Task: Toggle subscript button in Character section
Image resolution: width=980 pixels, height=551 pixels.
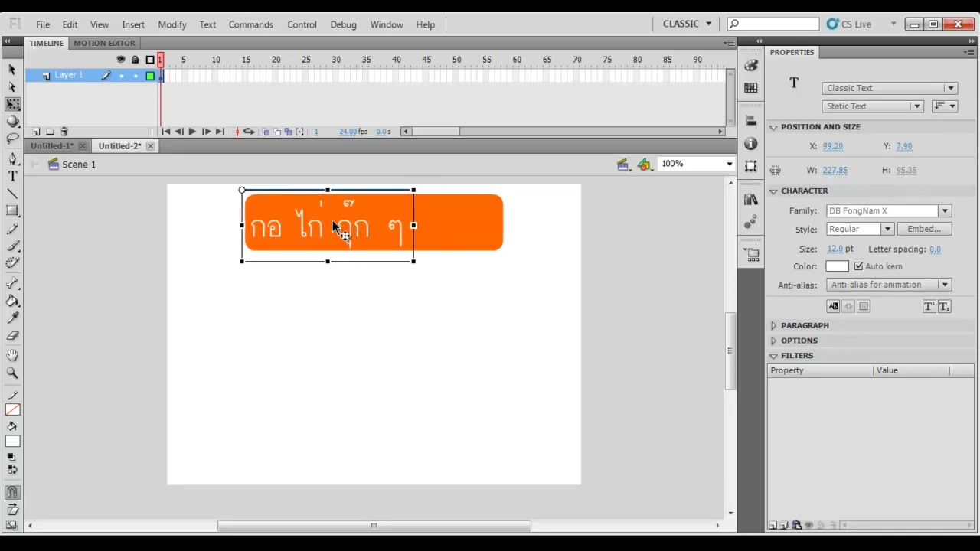Action: [944, 306]
